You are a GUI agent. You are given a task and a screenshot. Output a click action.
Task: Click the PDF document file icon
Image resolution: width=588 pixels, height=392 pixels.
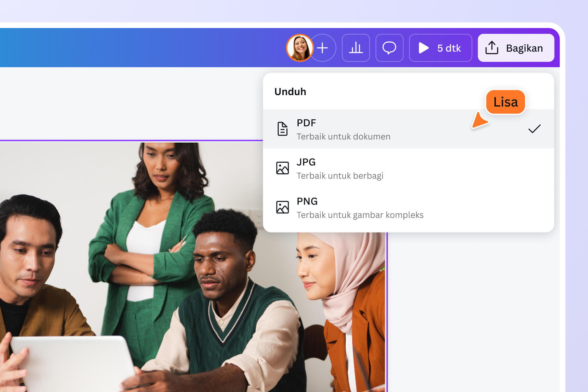click(282, 129)
